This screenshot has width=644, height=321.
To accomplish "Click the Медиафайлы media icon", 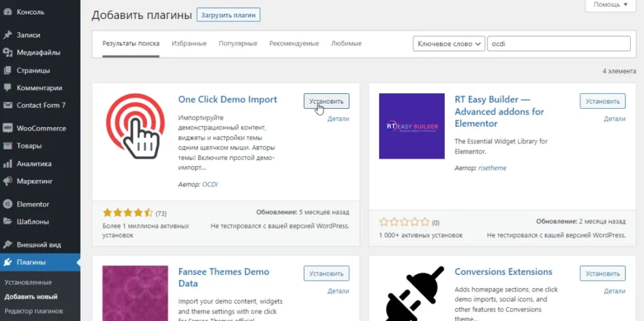I will [8, 53].
